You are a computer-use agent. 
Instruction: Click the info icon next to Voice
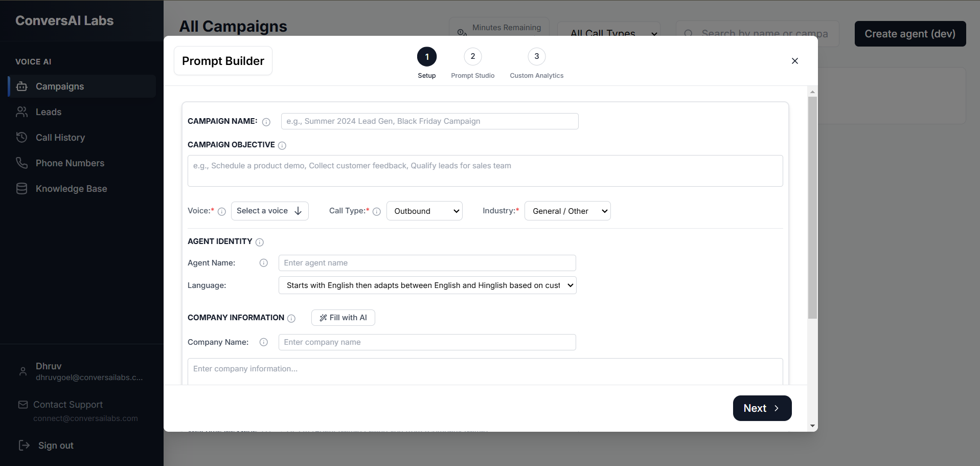[222, 211]
